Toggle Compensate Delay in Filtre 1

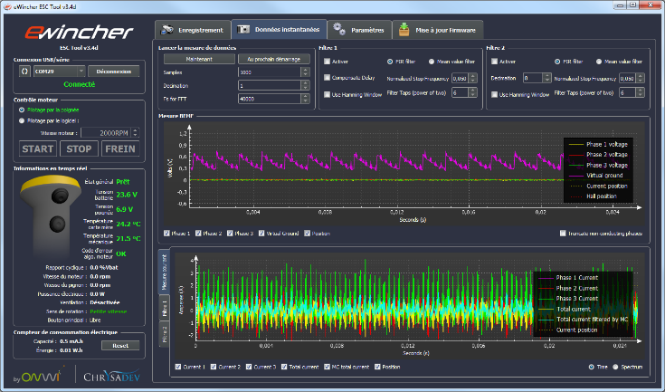point(327,78)
